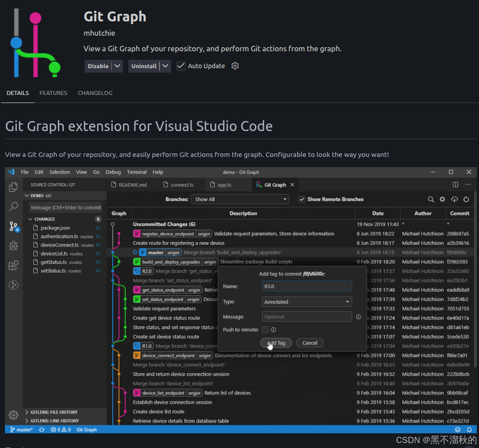Click the info icon next to the Message field
This screenshot has width=479, height=448.
click(x=359, y=317)
